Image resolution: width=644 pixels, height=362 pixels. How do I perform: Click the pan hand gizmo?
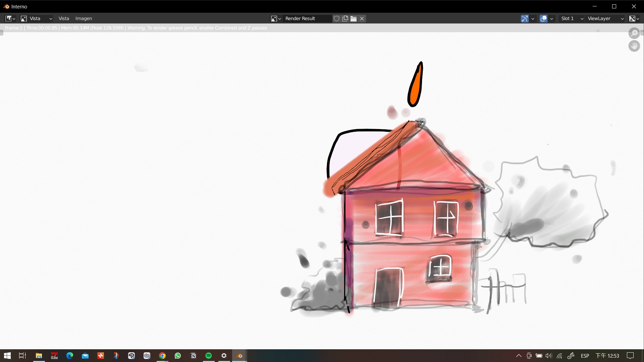[x=634, y=46]
